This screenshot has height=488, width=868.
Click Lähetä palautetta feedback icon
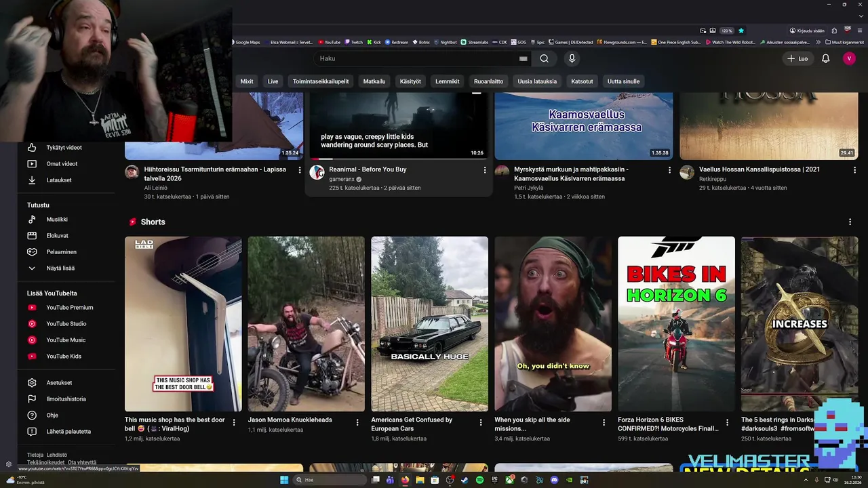point(32,432)
